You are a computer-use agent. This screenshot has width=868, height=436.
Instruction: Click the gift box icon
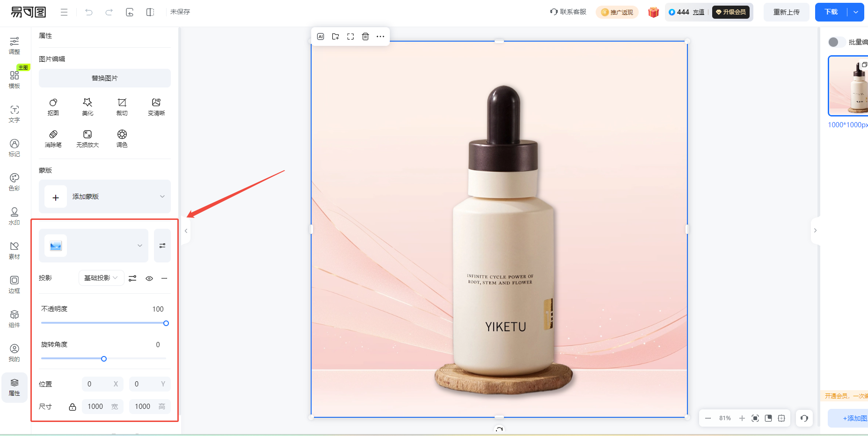654,12
